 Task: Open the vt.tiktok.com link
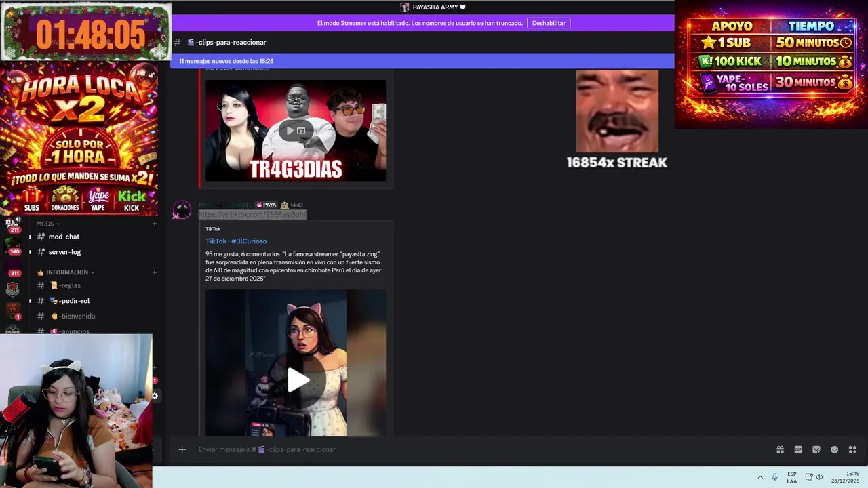pos(252,214)
